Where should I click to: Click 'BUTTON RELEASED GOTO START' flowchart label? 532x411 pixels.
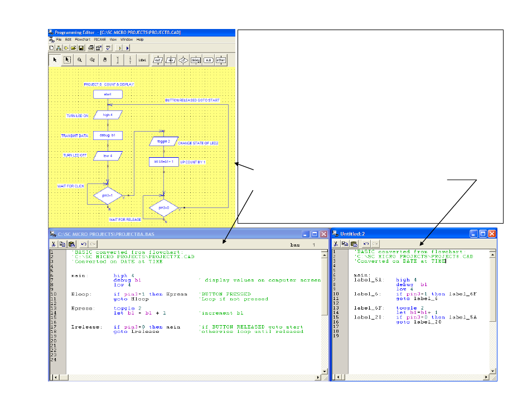pyautogui.click(x=192, y=100)
